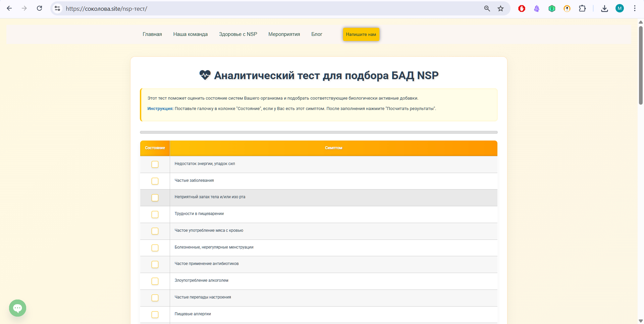Open the downloads arrow icon
Image resolution: width=644 pixels, height=324 pixels.
[604, 8]
